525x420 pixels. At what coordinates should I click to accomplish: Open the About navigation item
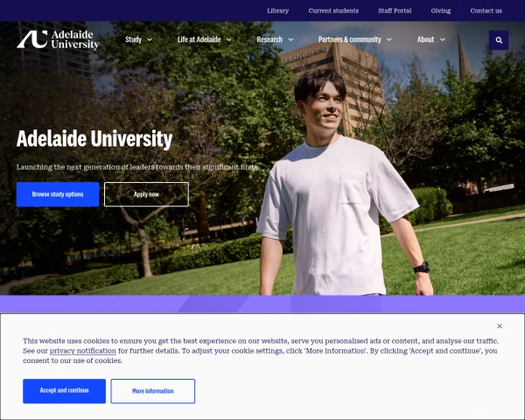(425, 39)
